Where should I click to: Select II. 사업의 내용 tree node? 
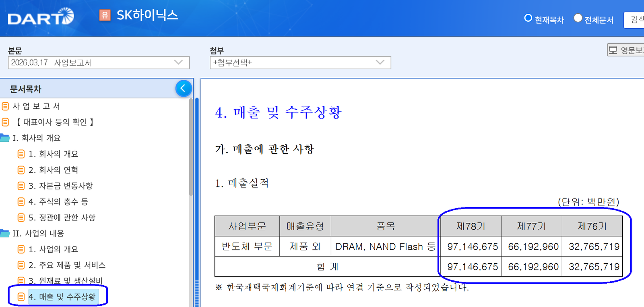coord(38,233)
